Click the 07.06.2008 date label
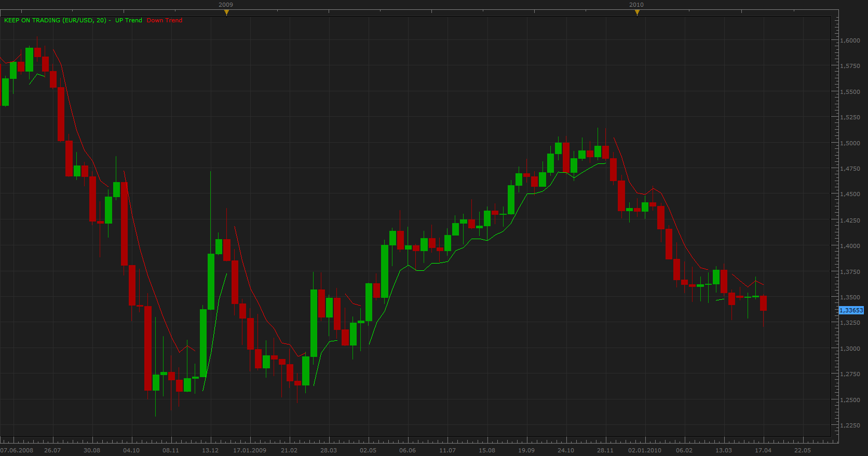This screenshot has height=456, width=868. point(17,450)
